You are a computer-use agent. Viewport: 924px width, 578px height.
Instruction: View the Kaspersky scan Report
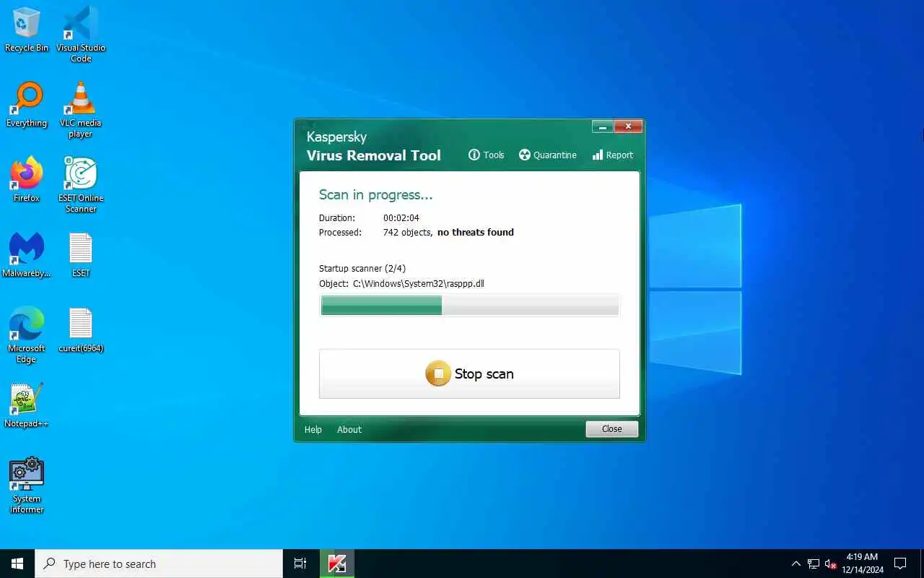coord(612,155)
